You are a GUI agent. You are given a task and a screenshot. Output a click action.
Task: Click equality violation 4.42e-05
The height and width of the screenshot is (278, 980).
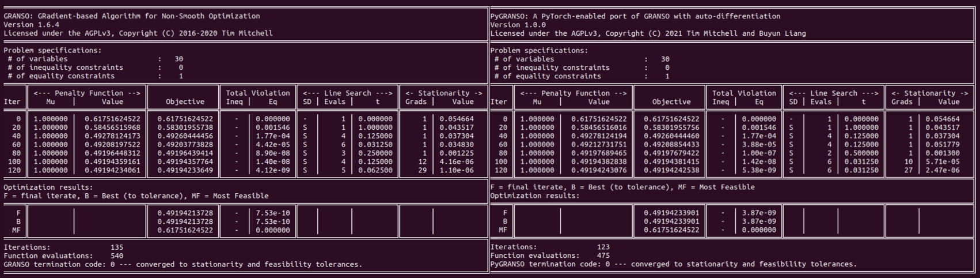pos(273,145)
